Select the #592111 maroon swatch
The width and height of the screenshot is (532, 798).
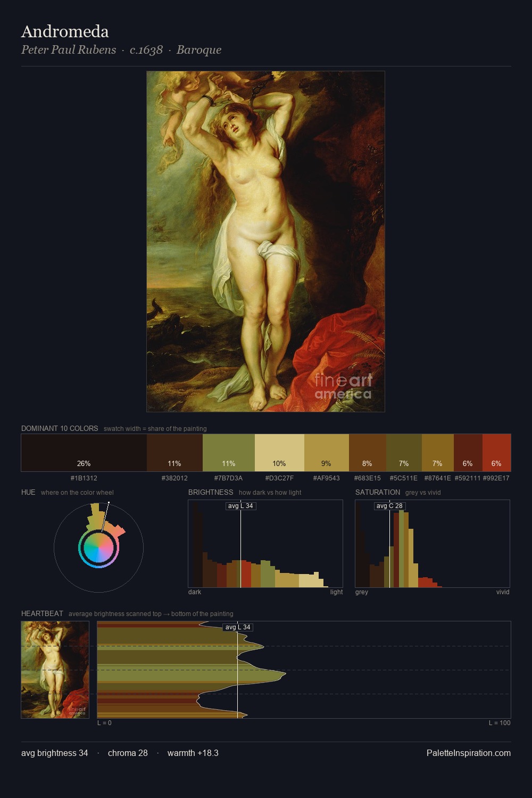468,453
